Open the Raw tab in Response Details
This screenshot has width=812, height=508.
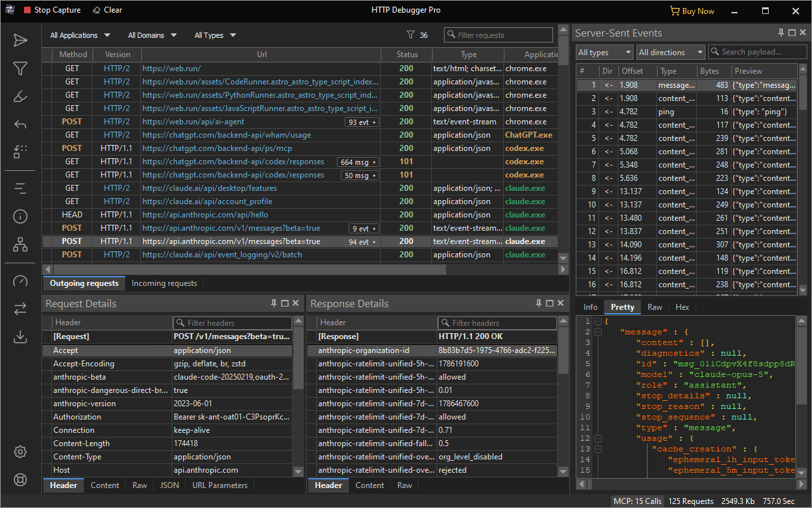click(405, 485)
